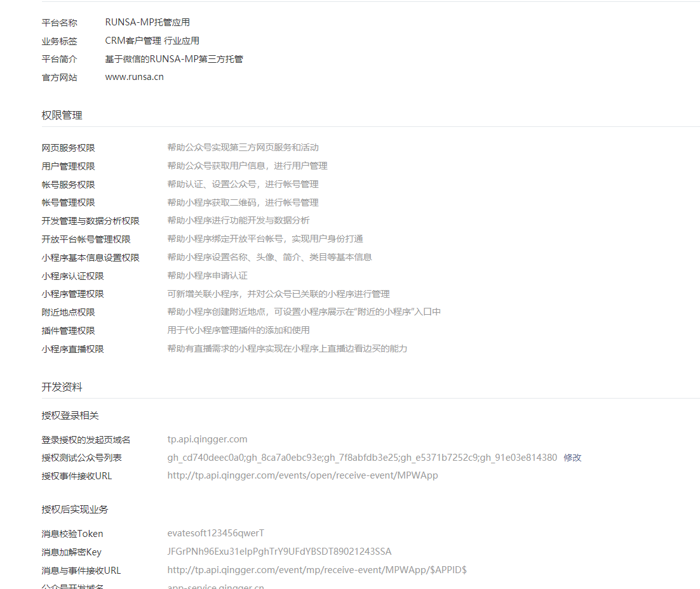Click platform intro 基于微信的RUNSA-MP第三方托管
Image resolution: width=700 pixels, height=589 pixels.
pyautogui.click(x=174, y=59)
